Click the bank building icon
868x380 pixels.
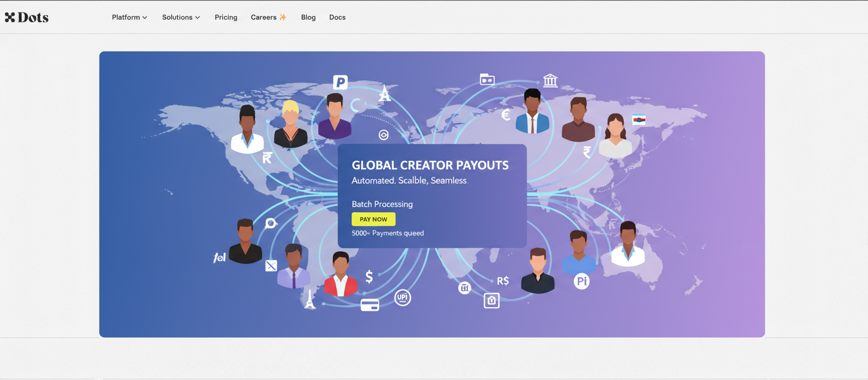(550, 80)
